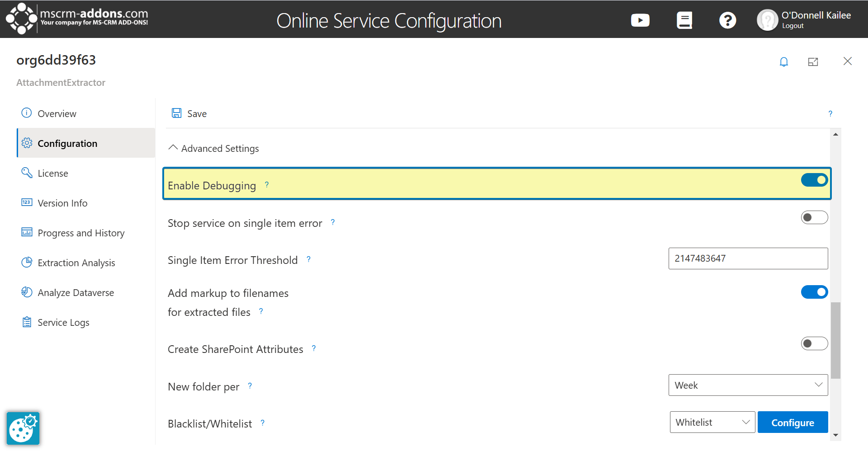Click help mark next to Enable Debugging

pyautogui.click(x=267, y=184)
